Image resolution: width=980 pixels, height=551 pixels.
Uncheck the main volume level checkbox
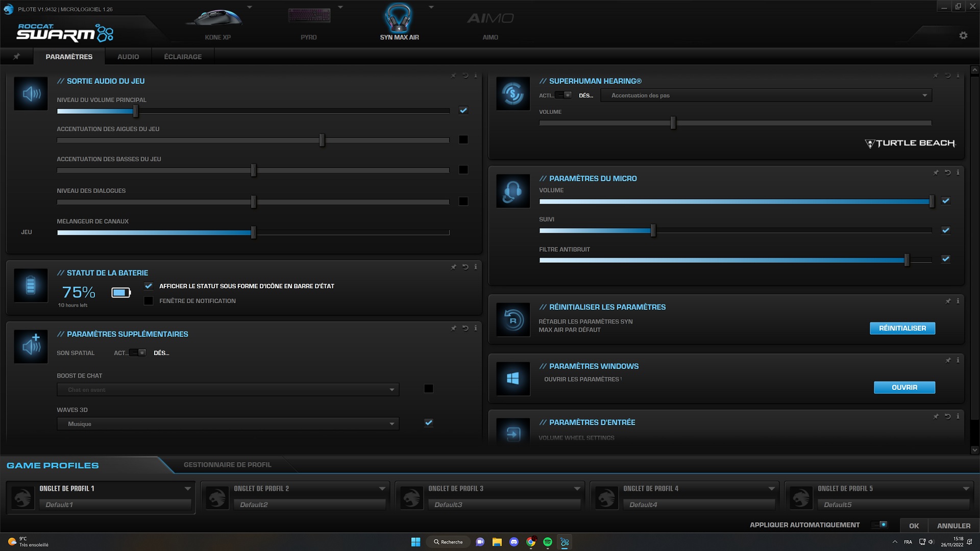[463, 110]
